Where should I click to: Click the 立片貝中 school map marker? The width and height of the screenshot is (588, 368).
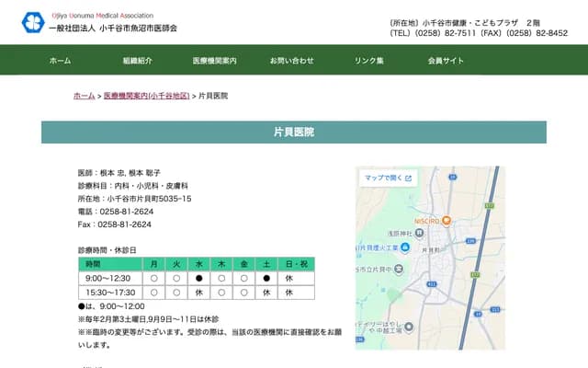tap(400, 267)
